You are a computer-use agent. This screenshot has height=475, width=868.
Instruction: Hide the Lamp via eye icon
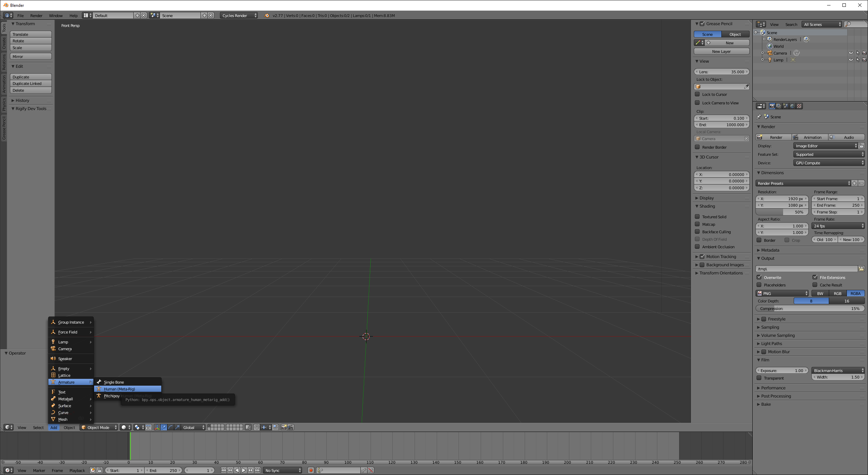[x=851, y=60]
